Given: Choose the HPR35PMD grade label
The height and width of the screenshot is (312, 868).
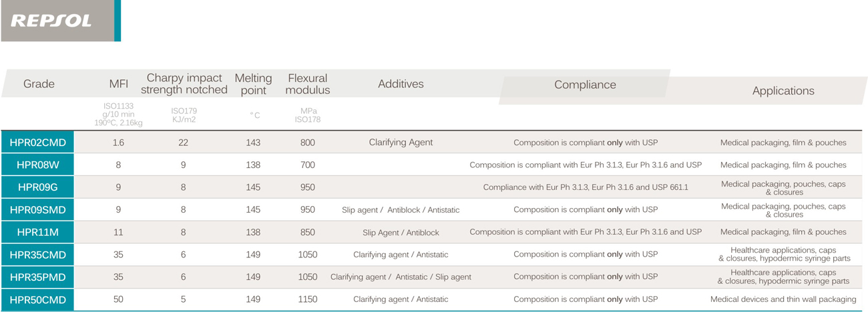Looking at the screenshot, I should coord(37,277).
